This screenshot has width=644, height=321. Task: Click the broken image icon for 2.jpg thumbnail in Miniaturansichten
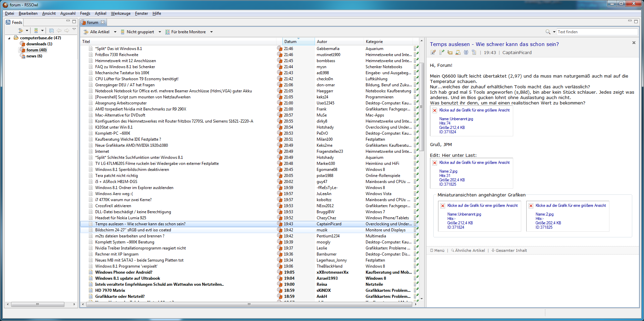(531, 206)
